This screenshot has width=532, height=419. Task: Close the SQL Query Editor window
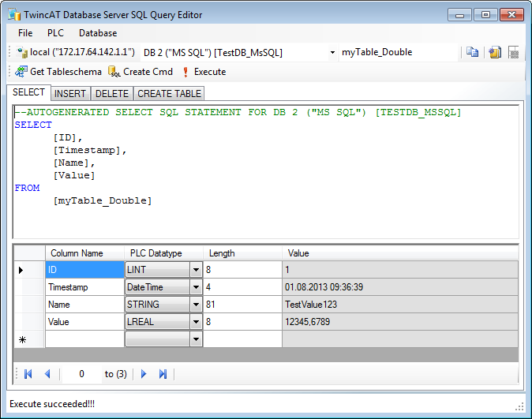click(x=511, y=15)
